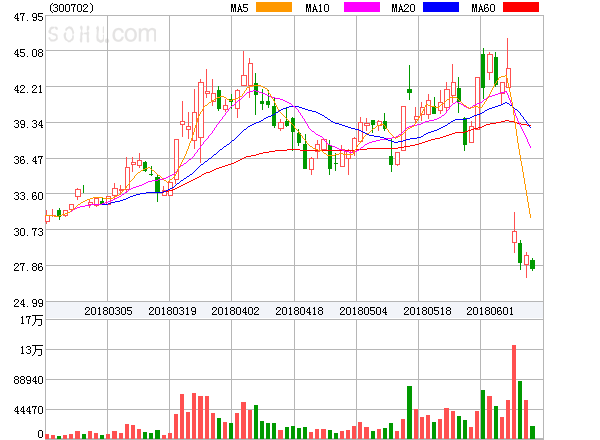Image resolution: width=600 pixels, height=440 pixels.
Task: Click the 39.34 price axis label
Action: tap(29, 124)
